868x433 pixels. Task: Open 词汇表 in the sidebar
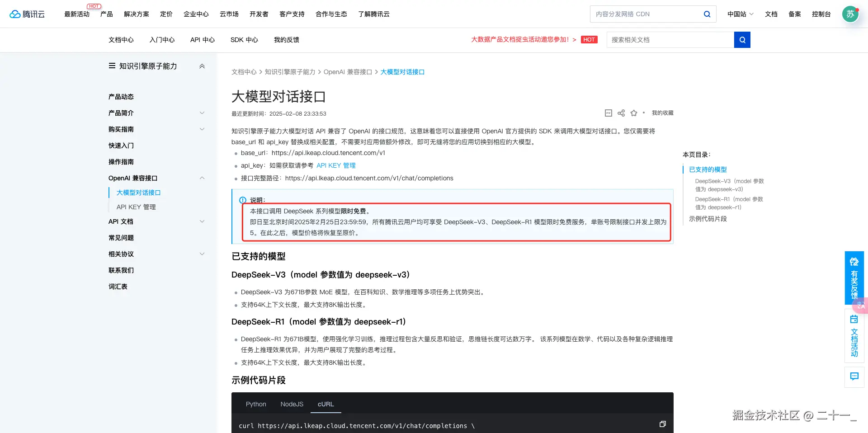pos(118,287)
